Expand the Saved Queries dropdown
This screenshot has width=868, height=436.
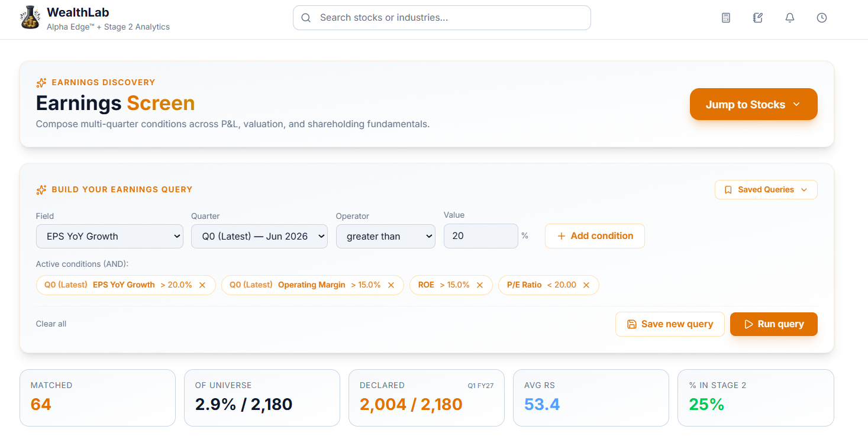coord(766,190)
